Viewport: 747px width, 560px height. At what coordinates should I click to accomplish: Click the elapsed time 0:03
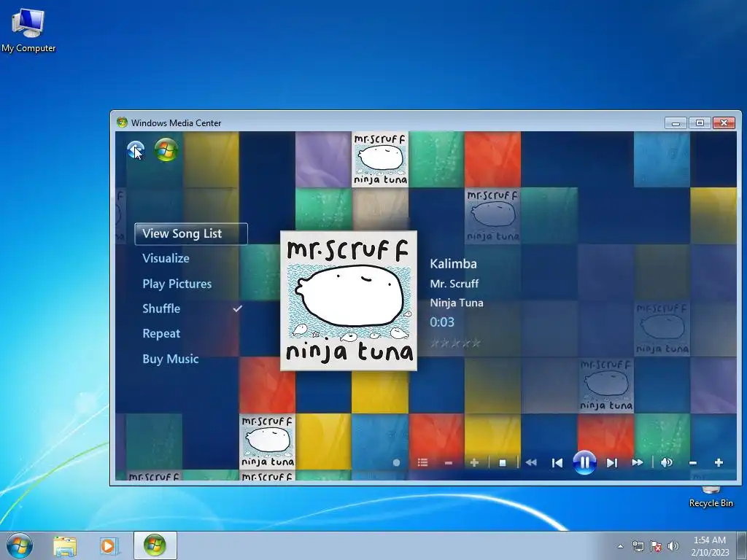(441, 322)
